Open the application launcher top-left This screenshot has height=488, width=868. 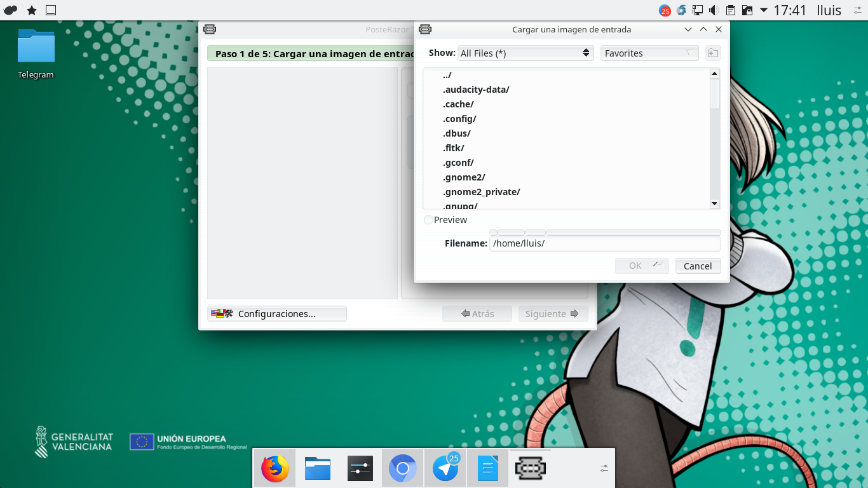(x=10, y=10)
